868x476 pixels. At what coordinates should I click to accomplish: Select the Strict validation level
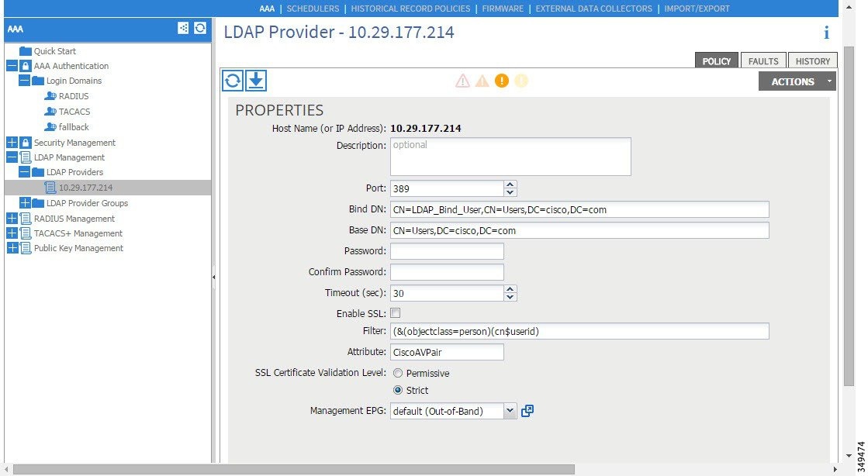pos(397,390)
